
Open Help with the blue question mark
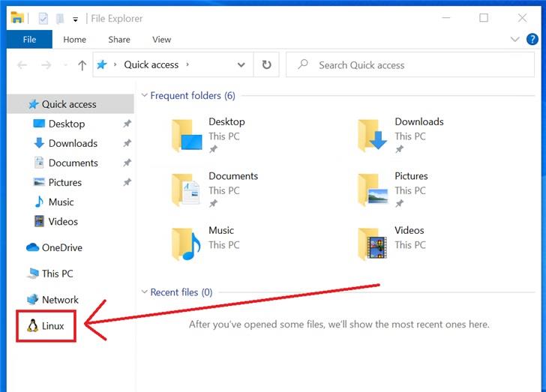pyautogui.click(x=532, y=39)
